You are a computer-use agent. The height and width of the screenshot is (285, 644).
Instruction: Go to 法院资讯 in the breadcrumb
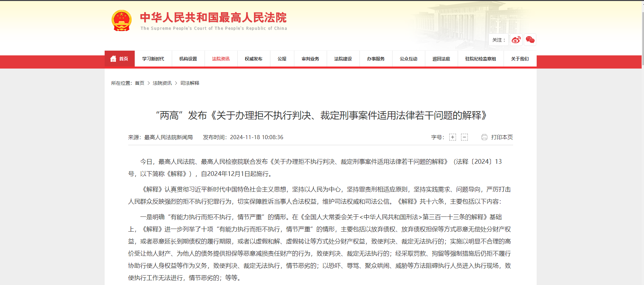(x=162, y=83)
